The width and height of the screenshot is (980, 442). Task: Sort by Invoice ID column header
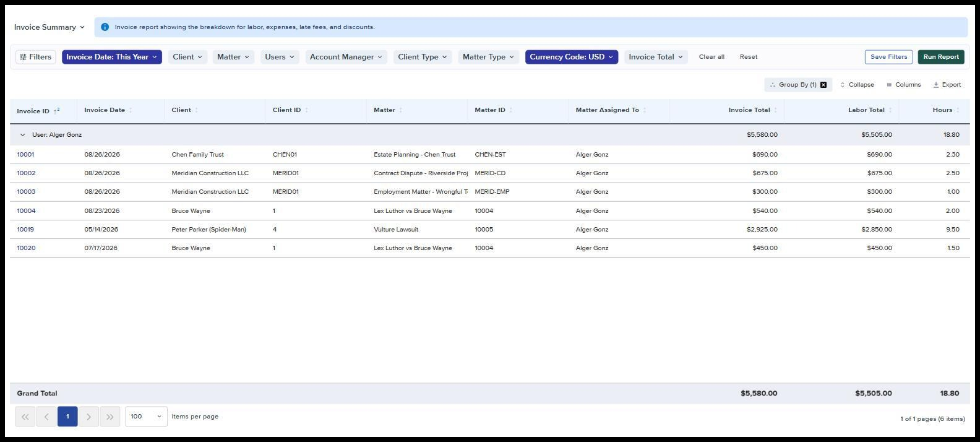click(x=33, y=111)
